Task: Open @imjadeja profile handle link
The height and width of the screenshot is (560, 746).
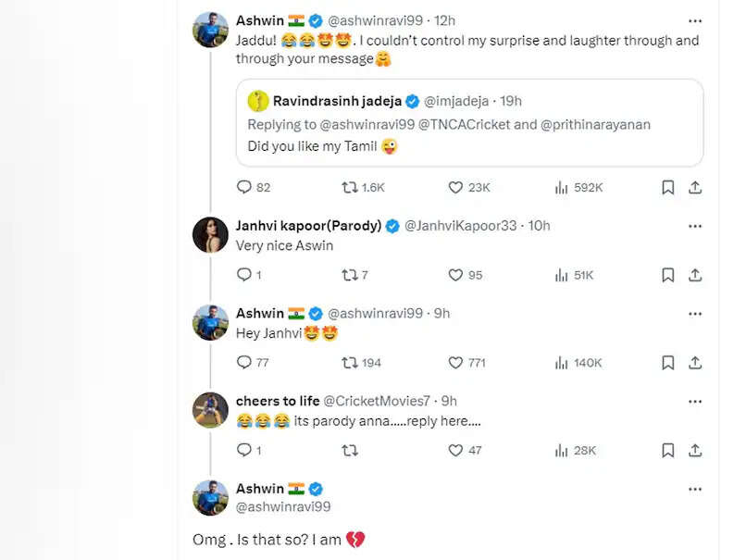Action: 457,101
